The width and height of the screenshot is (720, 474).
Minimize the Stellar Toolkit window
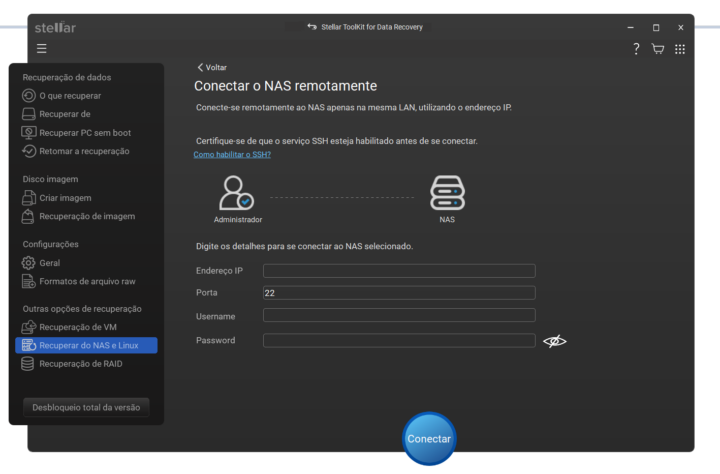(630, 28)
